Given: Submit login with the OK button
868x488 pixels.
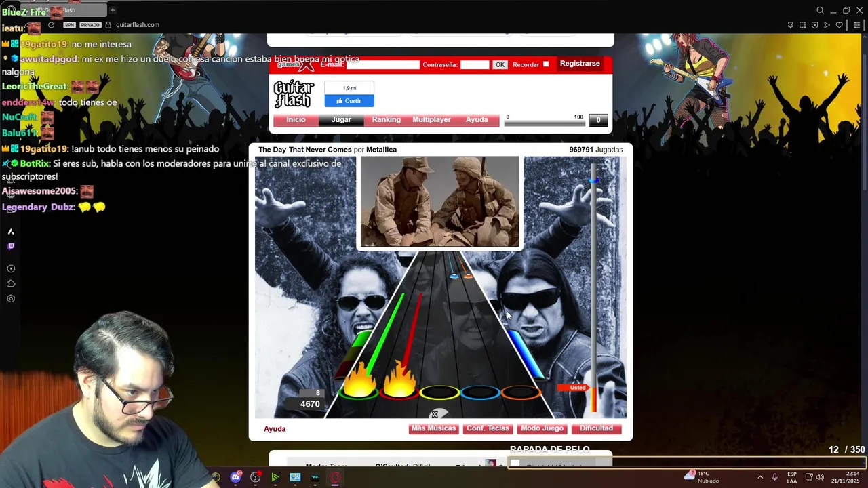Looking at the screenshot, I should pos(500,64).
